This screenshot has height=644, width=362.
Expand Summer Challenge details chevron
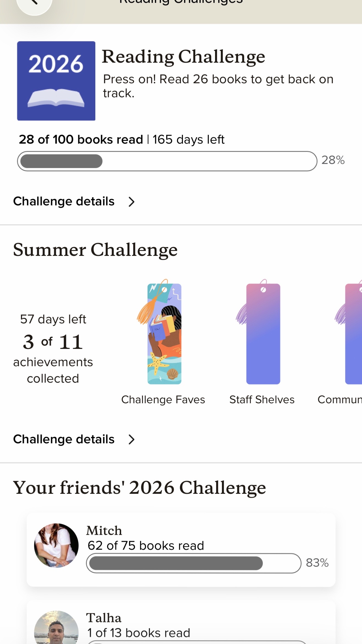[x=132, y=439]
